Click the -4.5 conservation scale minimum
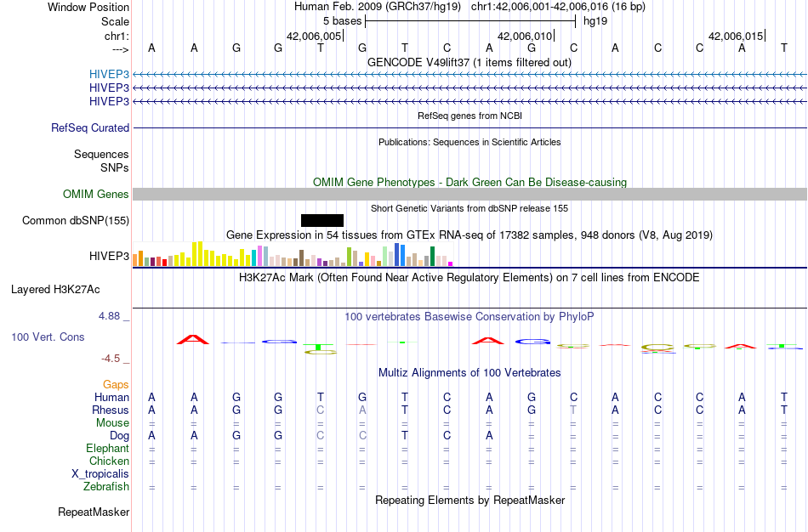The height and width of the screenshot is (532, 808). point(111,359)
